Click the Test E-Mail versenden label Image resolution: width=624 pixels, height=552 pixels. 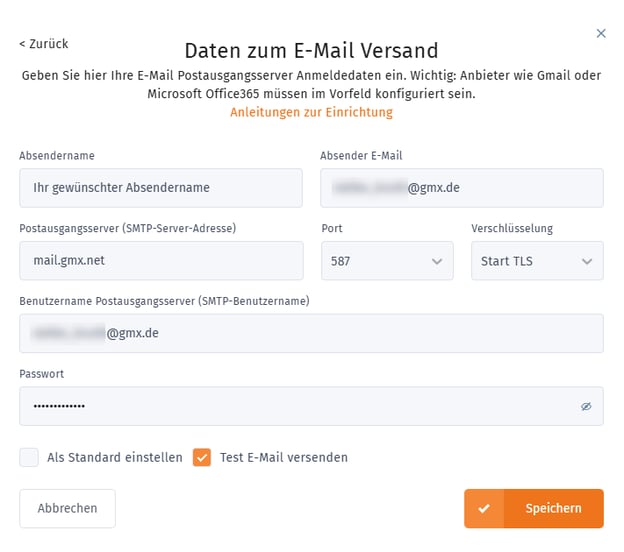(x=284, y=458)
